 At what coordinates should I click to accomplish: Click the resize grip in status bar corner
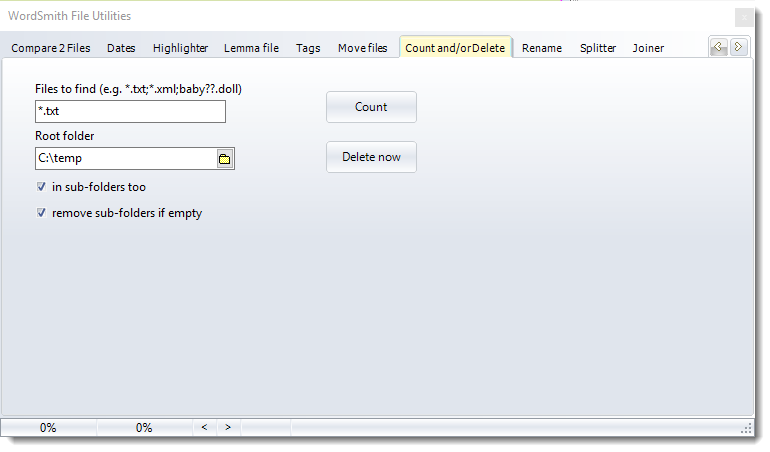pos(747,429)
